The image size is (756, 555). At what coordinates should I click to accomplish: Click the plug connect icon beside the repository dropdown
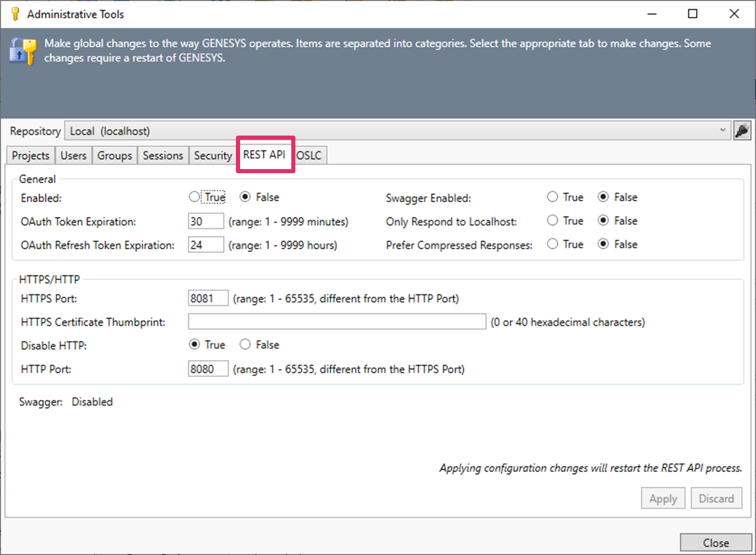click(742, 131)
